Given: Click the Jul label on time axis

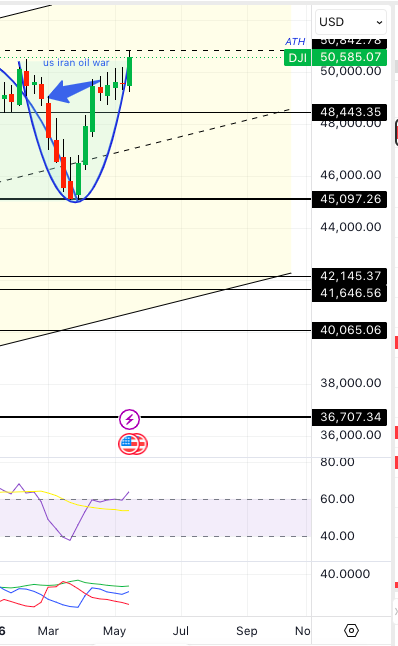Looking at the screenshot, I should pos(181,631).
